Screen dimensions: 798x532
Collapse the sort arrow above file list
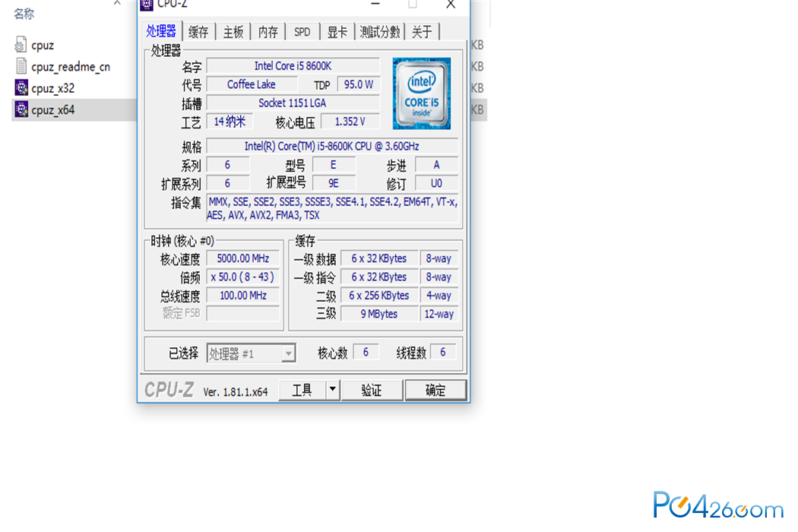coord(118,3)
